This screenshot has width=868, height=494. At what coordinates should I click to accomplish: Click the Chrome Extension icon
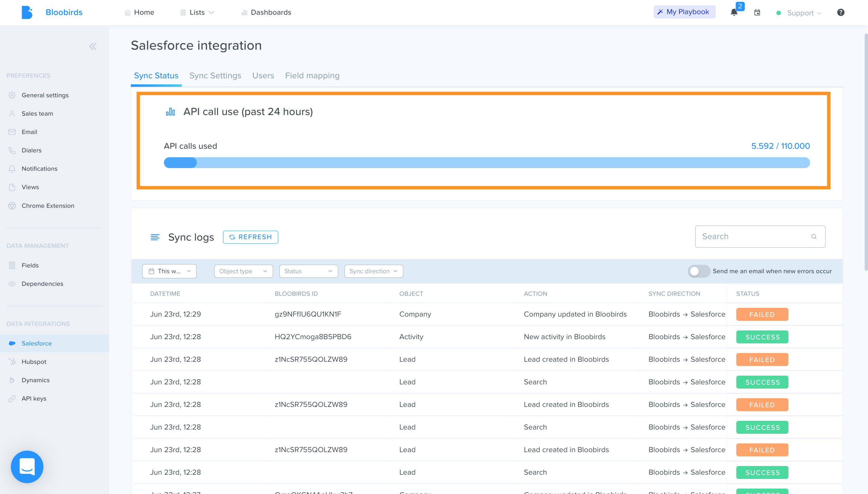tap(12, 206)
